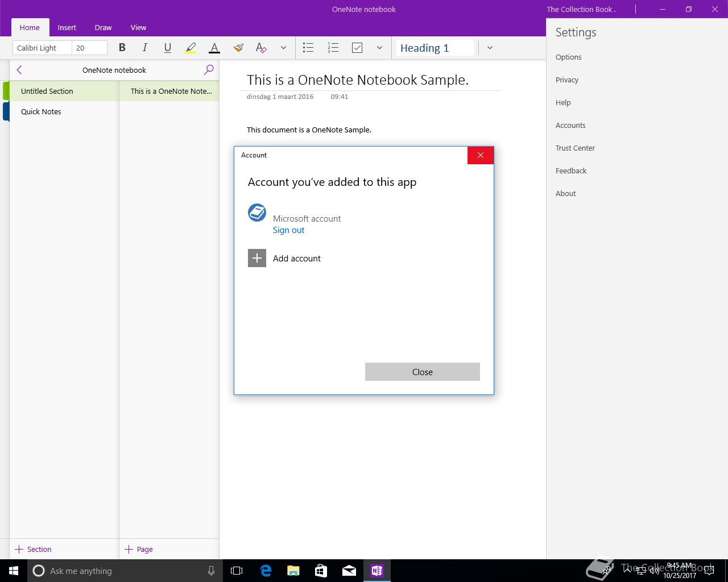
Task: Open Accounts in Settings pane
Action: point(570,125)
